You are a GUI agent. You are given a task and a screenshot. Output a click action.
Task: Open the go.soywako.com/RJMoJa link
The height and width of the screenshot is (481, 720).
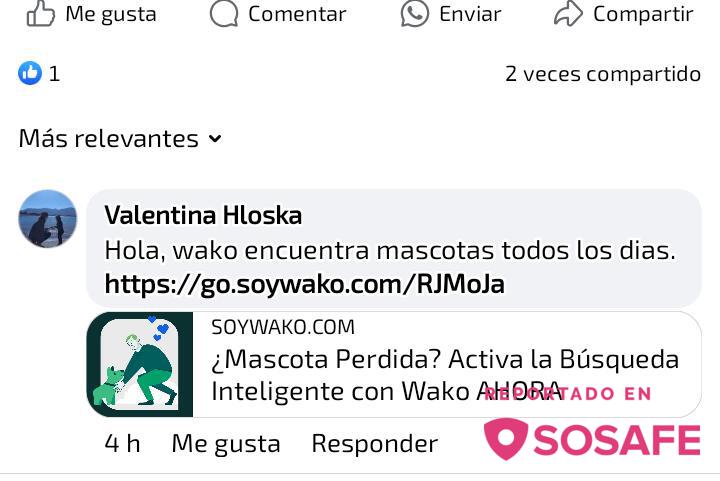[x=304, y=284]
